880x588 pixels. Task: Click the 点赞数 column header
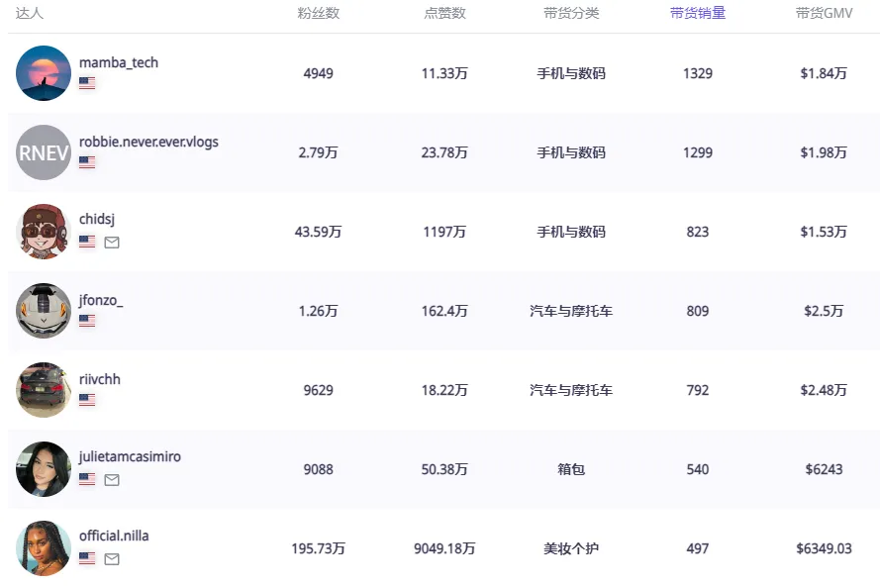pos(444,14)
